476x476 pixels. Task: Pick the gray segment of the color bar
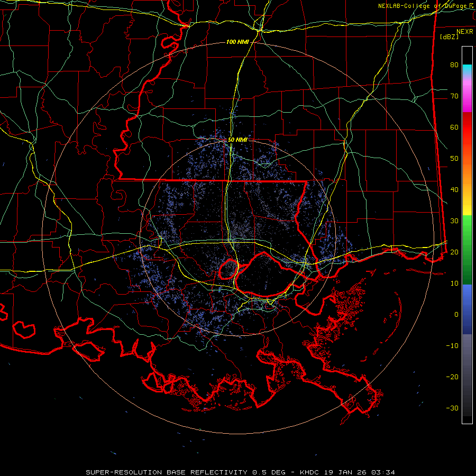pyautogui.click(x=467, y=349)
